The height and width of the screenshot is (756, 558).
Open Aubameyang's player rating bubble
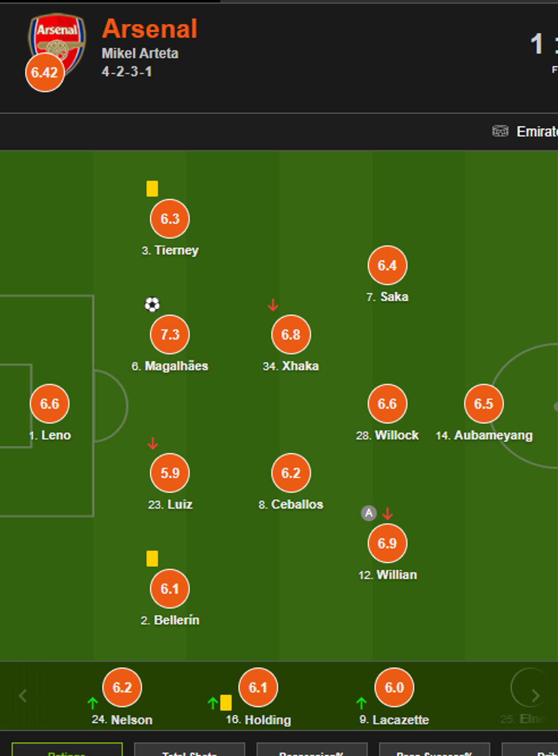483,404
